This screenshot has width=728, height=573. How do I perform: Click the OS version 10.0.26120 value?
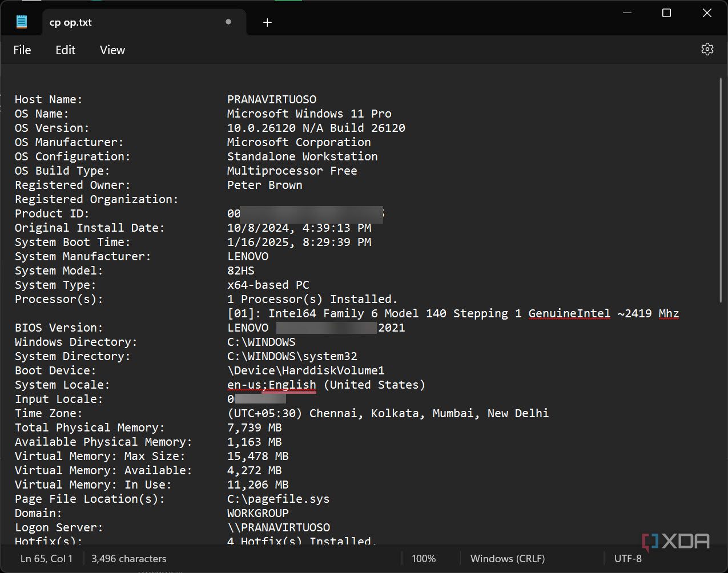tap(316, 128)
